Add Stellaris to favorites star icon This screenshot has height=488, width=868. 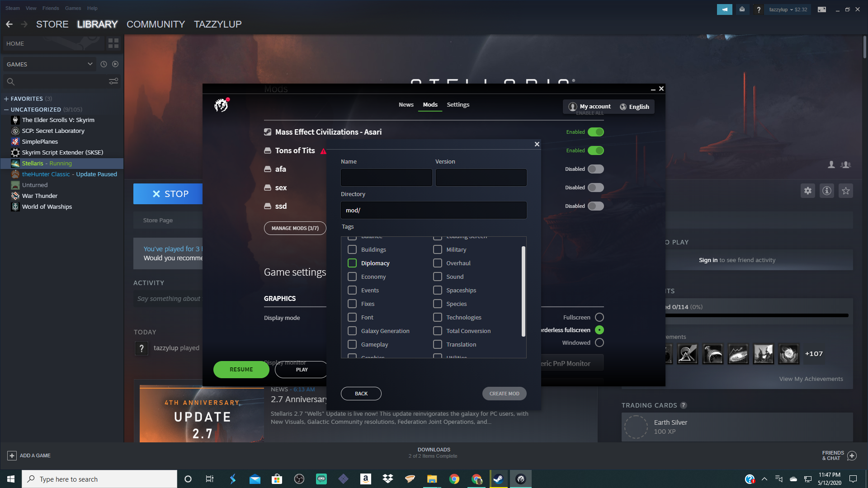click(846, 191)
